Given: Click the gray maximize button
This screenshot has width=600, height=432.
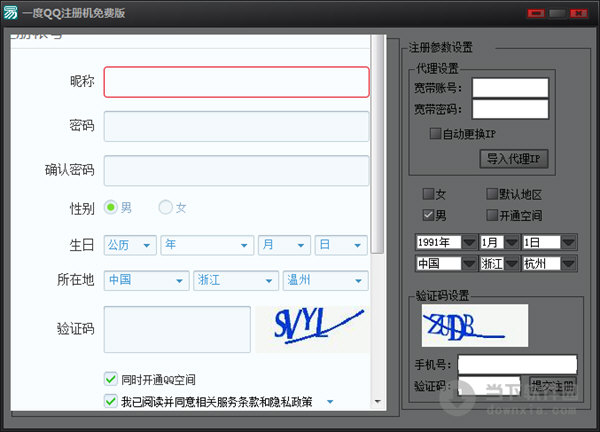Looking at the screenshot, I should point(557,13).
